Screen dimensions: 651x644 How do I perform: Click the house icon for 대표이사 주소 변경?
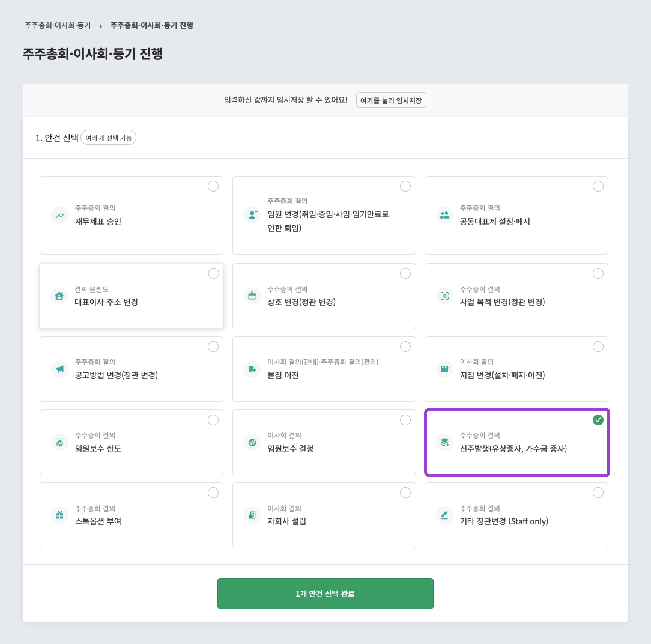[x=59, y=296]
